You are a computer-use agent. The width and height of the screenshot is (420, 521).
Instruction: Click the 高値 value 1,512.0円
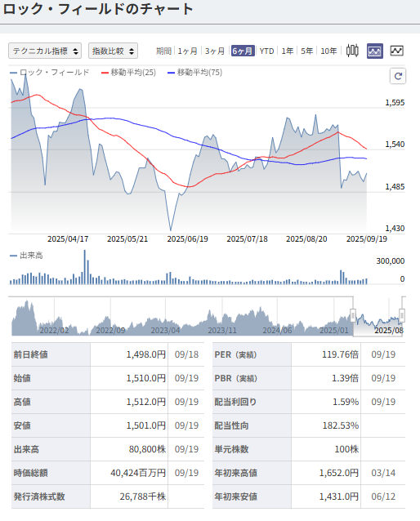pos(146,402)
